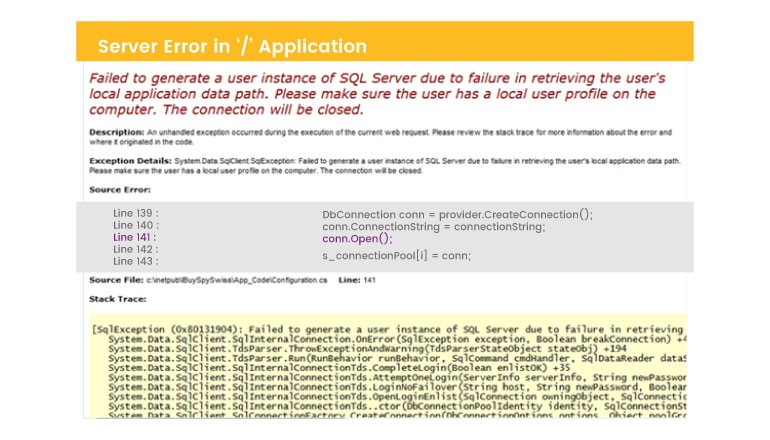770x440 pixels.
Task: Select the 'TdsParser.ThrowExceptionAndWarning' stack trace line
Action: 367,349
